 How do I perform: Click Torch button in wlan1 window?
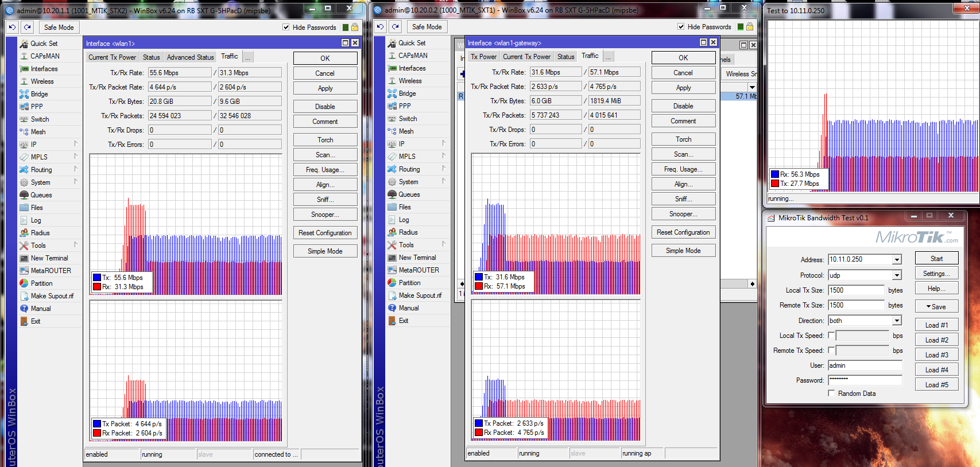325,140
